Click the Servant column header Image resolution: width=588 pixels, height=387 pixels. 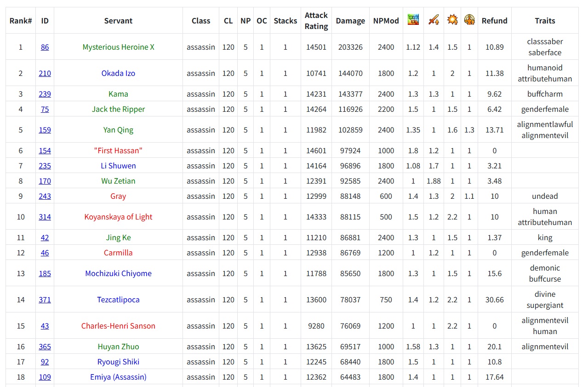coord(118,21)
